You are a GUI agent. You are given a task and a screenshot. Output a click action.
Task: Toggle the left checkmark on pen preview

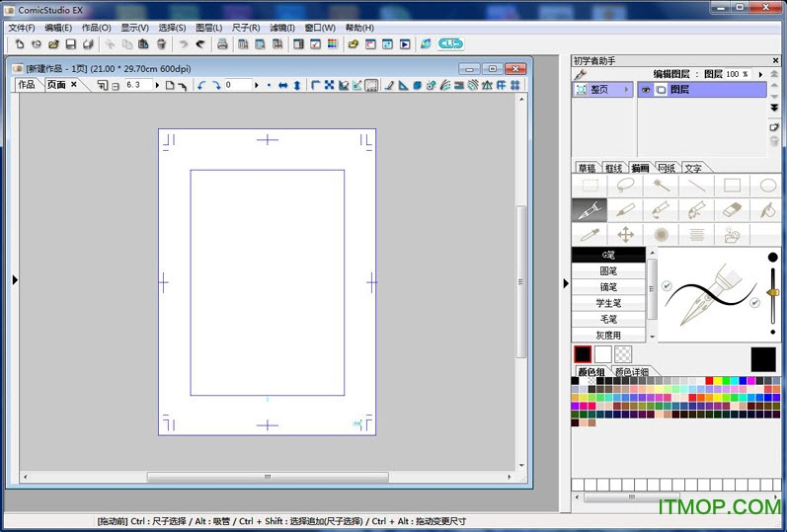click(x=667, y=285)
